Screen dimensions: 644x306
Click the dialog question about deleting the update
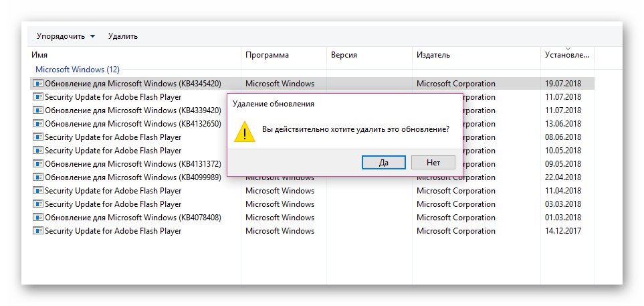[356, 129]
